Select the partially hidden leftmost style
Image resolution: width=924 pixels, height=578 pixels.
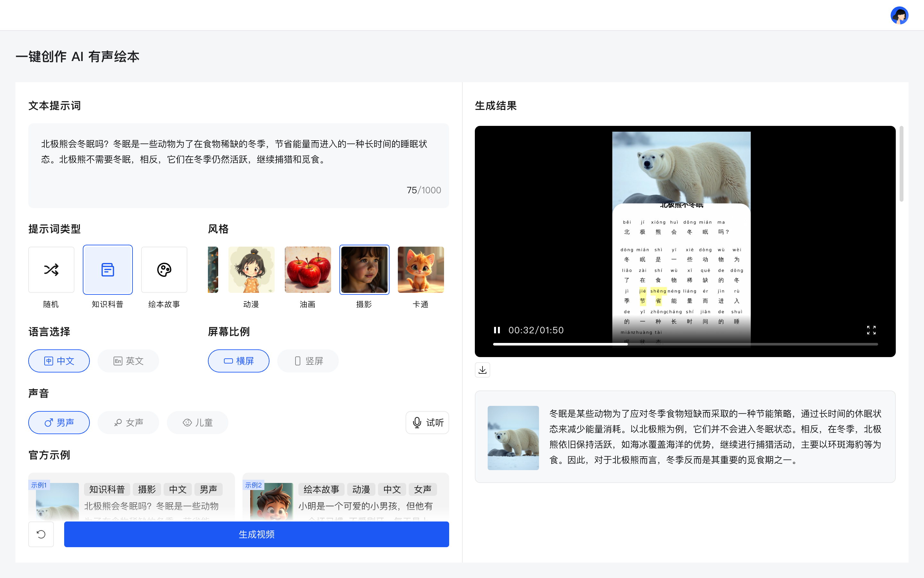click(213, 270)
